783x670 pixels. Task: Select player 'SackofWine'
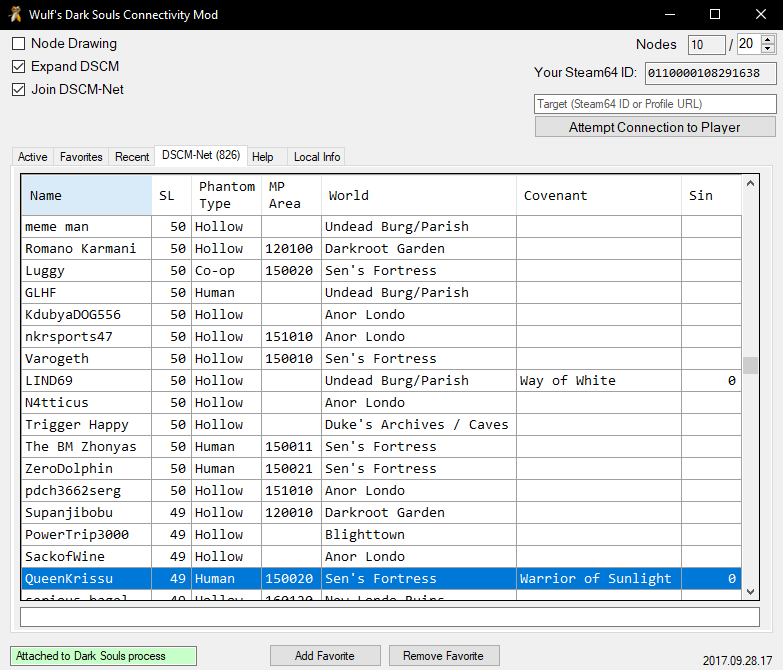[382, 556]
